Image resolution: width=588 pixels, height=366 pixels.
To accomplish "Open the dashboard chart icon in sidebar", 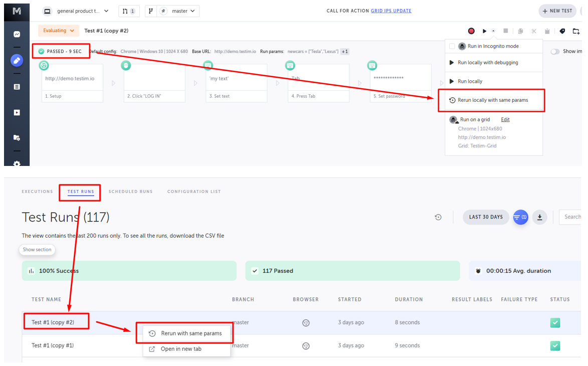I will click(17, 35).
